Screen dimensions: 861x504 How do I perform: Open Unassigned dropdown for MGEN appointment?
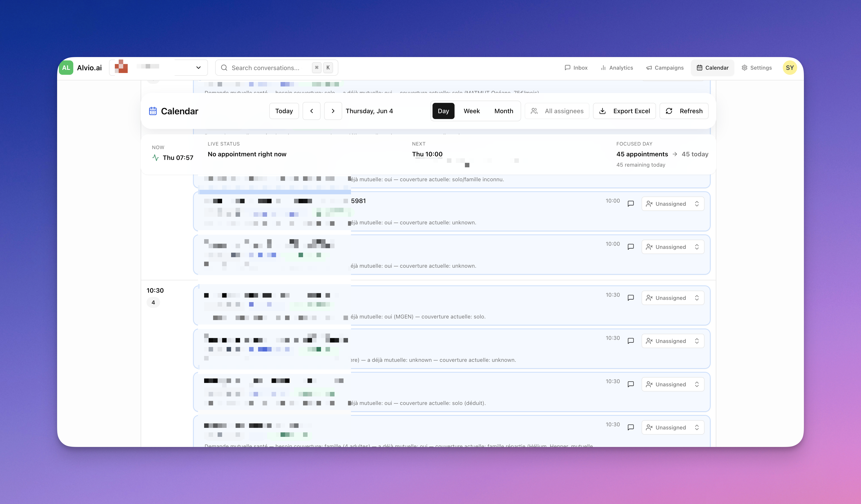(x=673, y=298)
